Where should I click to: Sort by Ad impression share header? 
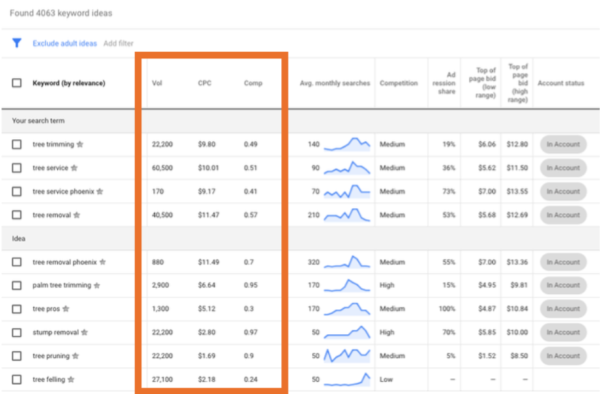(x=444, y=83)
